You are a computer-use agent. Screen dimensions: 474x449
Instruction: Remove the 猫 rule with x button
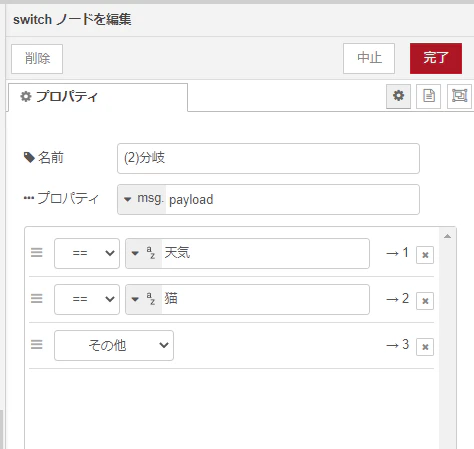tap(425, 301)
